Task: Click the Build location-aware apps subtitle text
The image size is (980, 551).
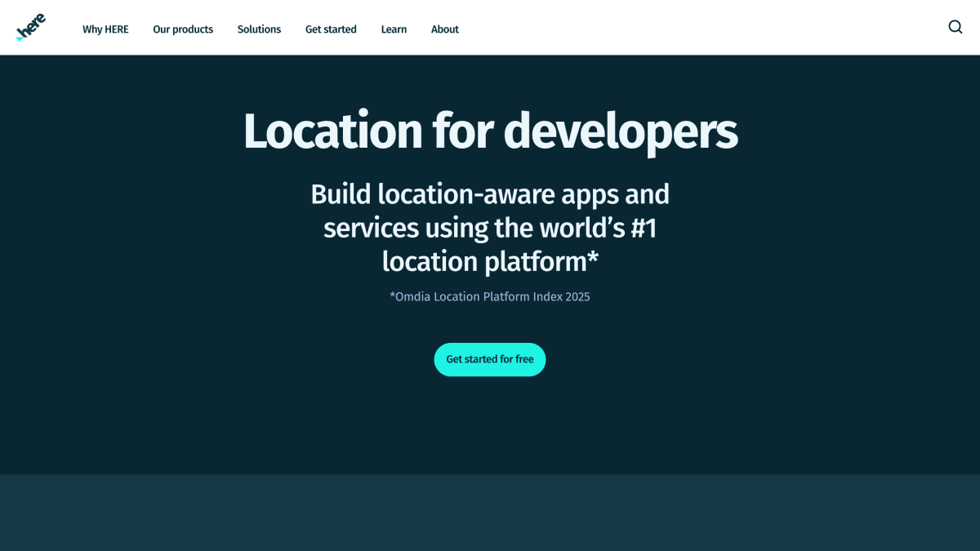Action: (490, 228)
